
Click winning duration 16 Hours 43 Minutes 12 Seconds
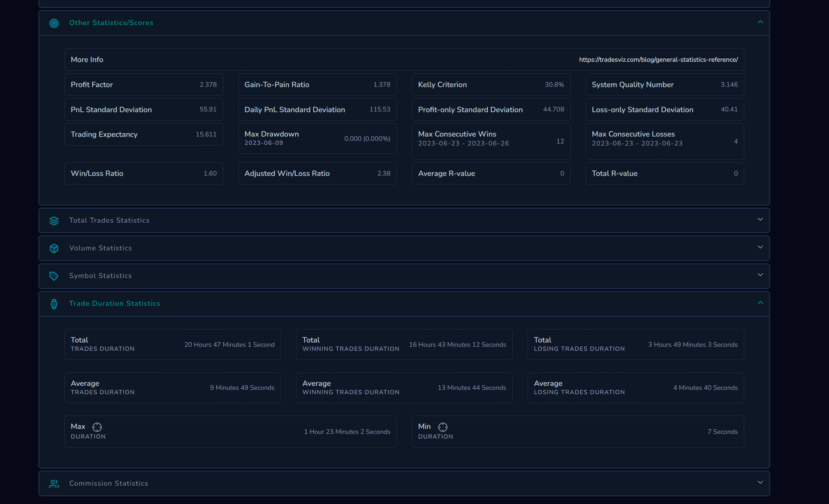[458, 344]
